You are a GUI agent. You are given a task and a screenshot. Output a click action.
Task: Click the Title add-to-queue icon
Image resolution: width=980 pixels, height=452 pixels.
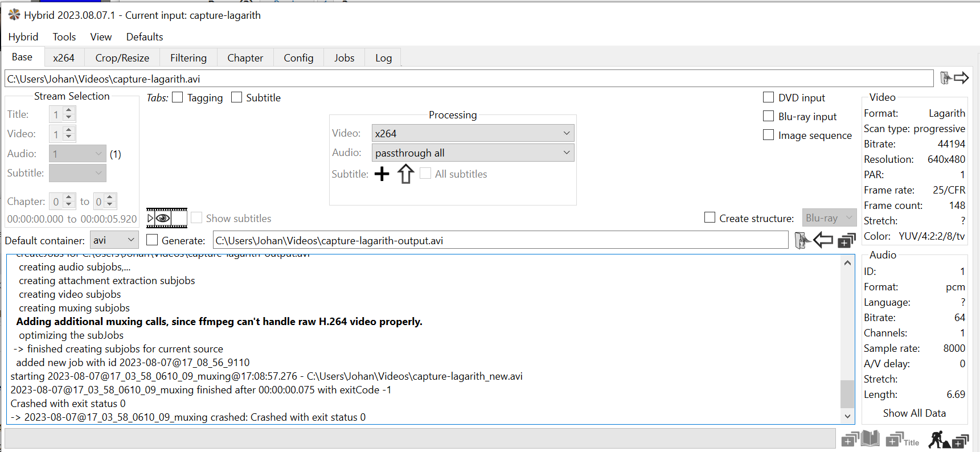pyautogui.click(x=903, y=439)
